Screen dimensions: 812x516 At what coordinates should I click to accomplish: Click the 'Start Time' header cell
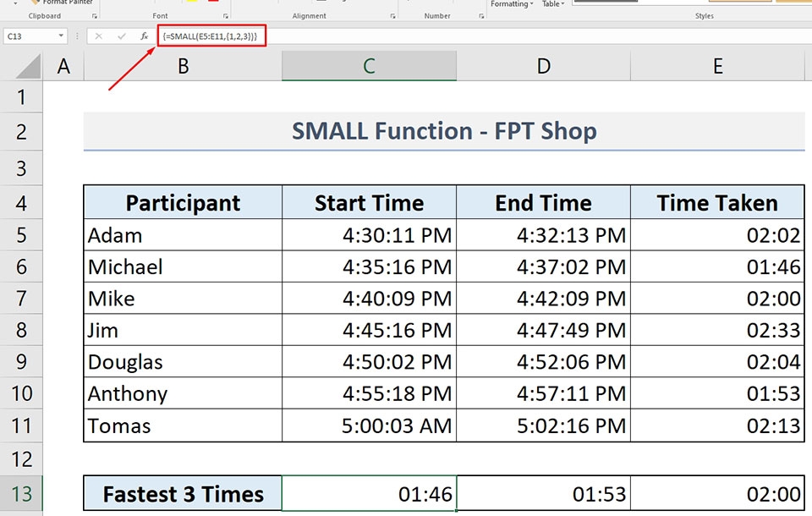pyautogui.click(x=370, y=202)
